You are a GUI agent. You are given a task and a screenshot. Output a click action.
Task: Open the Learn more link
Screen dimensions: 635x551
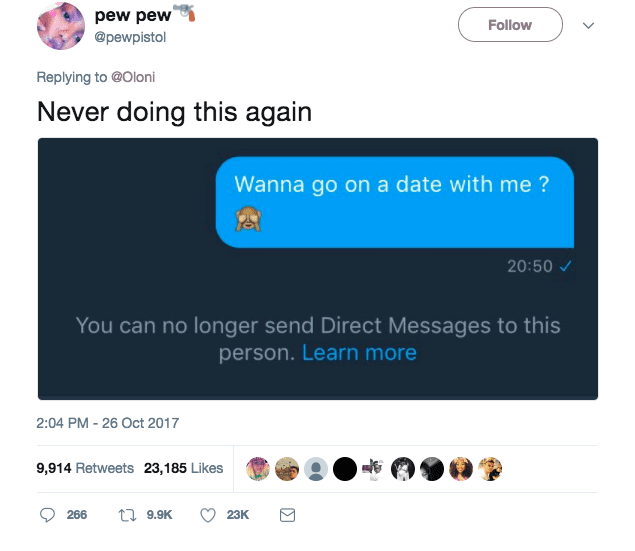click(x=359, y=353)
